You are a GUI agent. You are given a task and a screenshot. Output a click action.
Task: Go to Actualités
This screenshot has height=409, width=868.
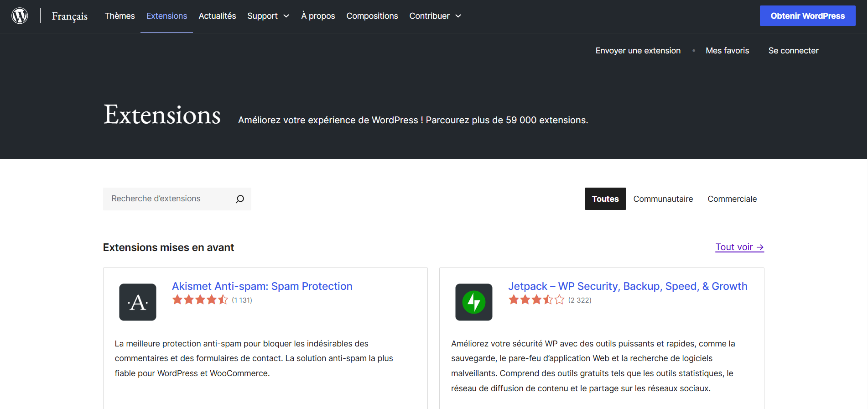tap(217, 16)
